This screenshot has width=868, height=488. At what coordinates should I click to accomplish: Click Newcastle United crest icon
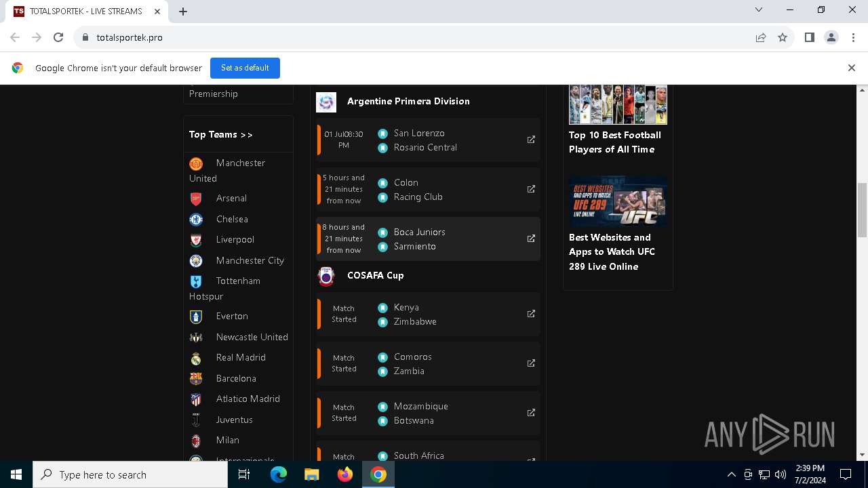[196, 338]
